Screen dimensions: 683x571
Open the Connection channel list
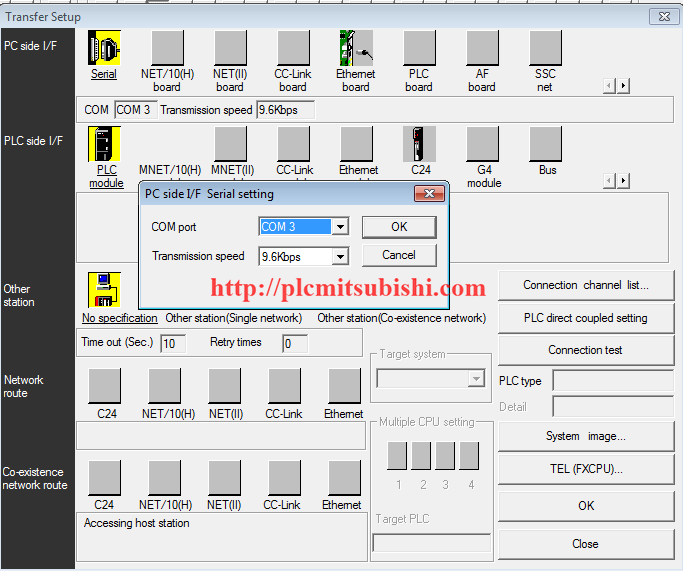[585, 285]
